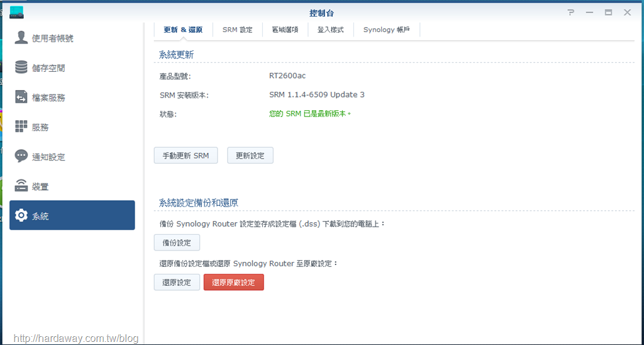Screen dimensions: 644x345
Task: Open the Synology 帳戶 tab
Action: pos(387,30)
